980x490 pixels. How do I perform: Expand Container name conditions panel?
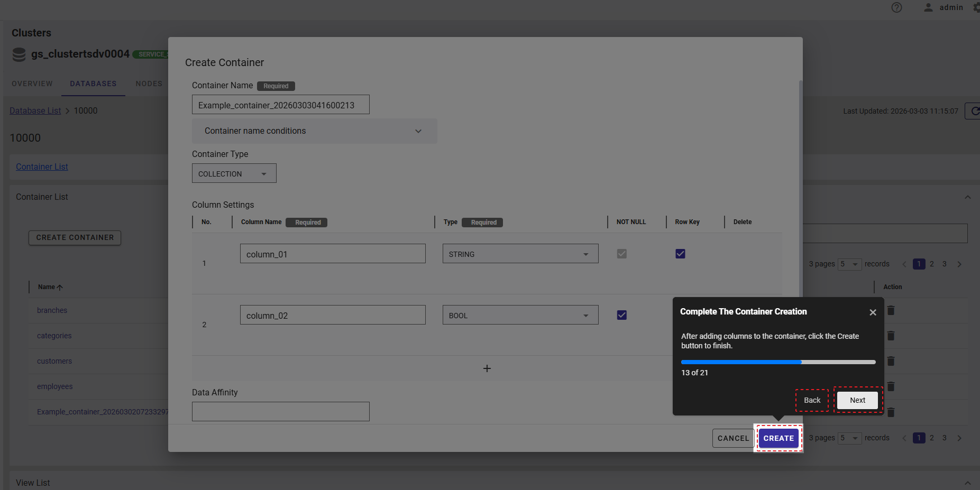click(x=314, y=131)
